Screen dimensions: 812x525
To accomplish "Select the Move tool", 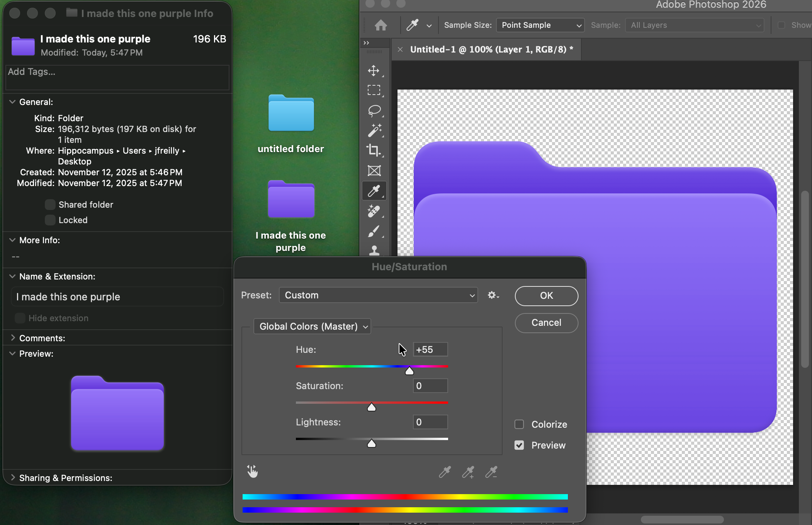I will pyautogui.click(x=374, y=71).
